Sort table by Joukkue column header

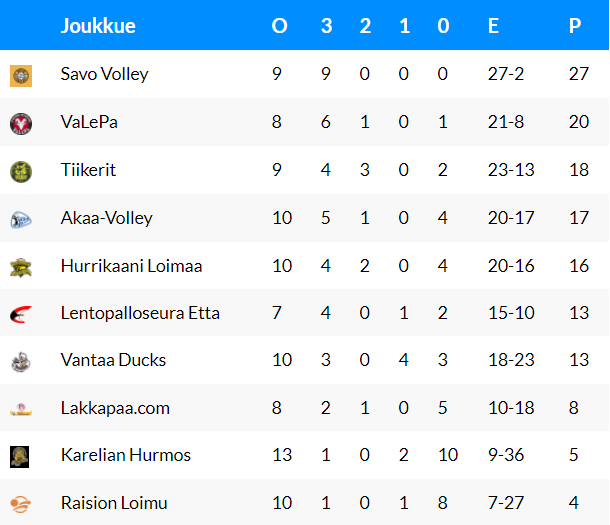(x=98, y=26)
